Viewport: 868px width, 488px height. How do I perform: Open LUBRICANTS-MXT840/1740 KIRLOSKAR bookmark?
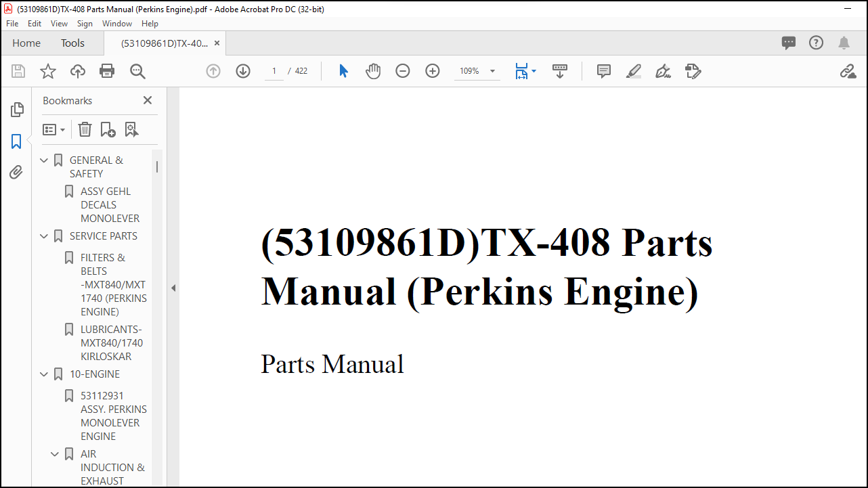[x=112, y=343]
